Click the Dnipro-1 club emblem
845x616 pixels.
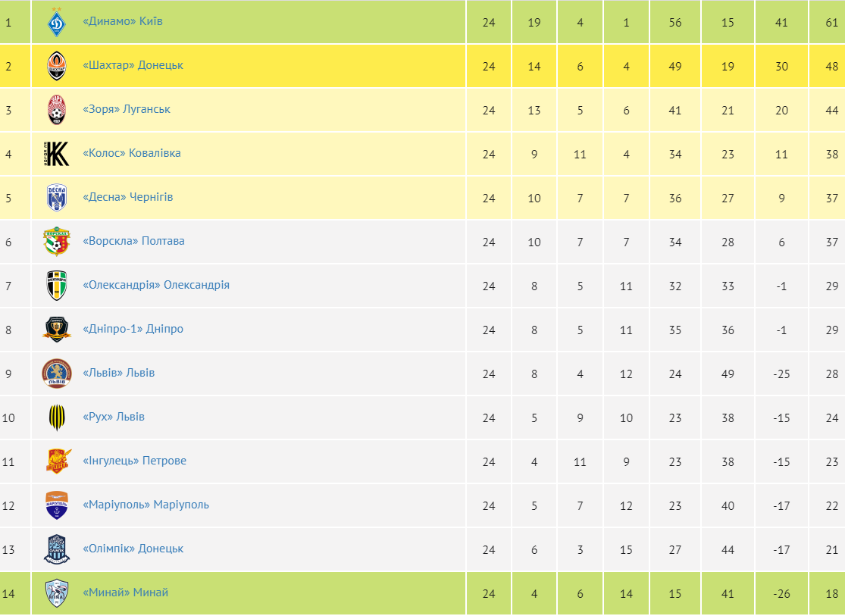(x=57, y=330)
